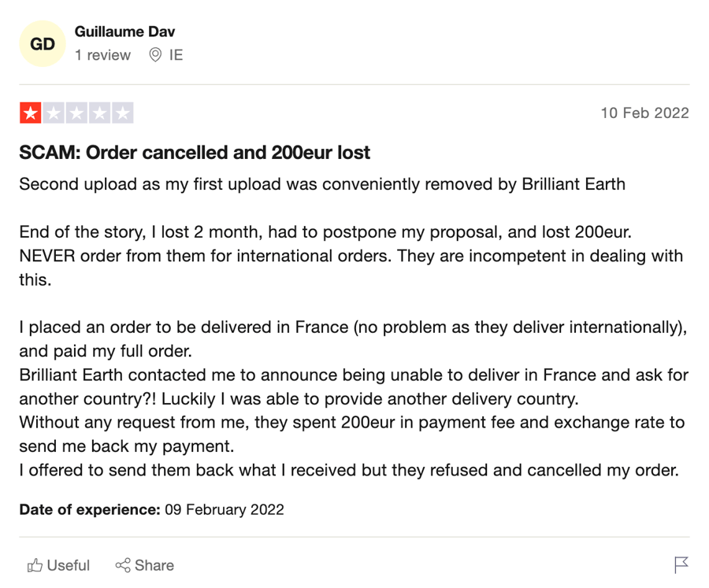Click the GD reviewer avatar circle
This screenshot has height=588, width=709.
pos(43,44)
